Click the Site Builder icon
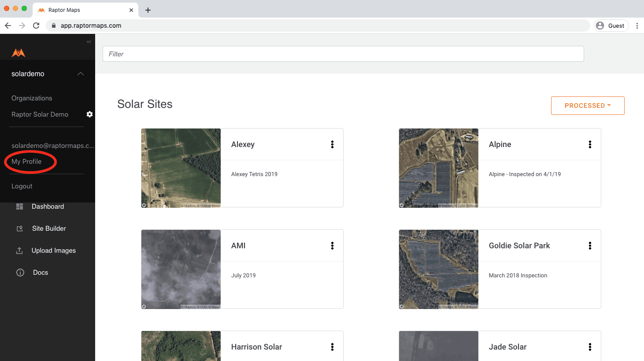The height and width of the screenshot is (361, 644). pyautogui.click(x=19, y=228)
